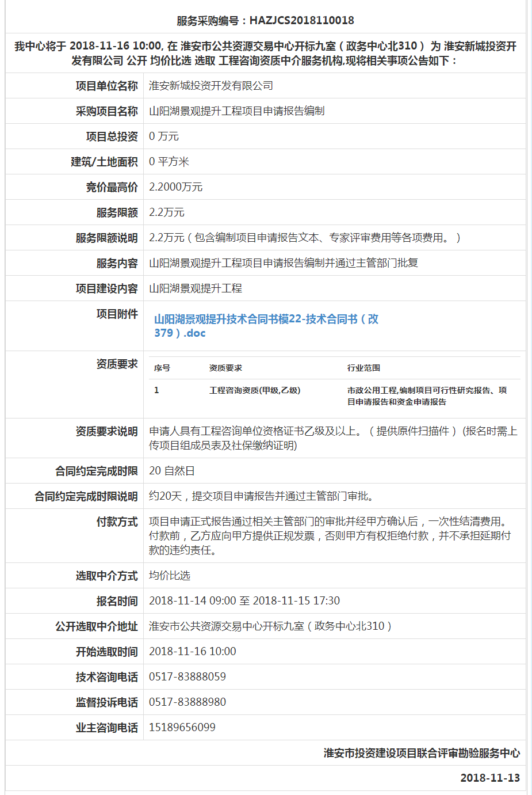Screen dimensions: 532x795
Task: Click the 淮安市投资建设项目联合评审勘验服务中心 signature
Action: pyautogui.click(x=422, y=753)
